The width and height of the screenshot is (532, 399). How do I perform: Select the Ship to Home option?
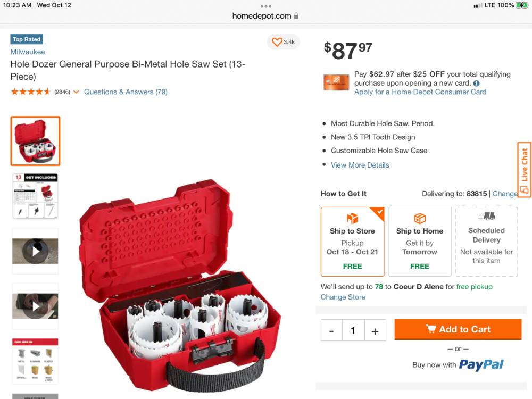[419, 242]
